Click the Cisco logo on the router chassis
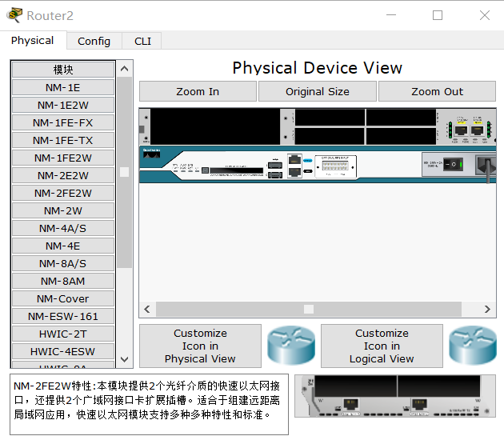 coord(151,154)
